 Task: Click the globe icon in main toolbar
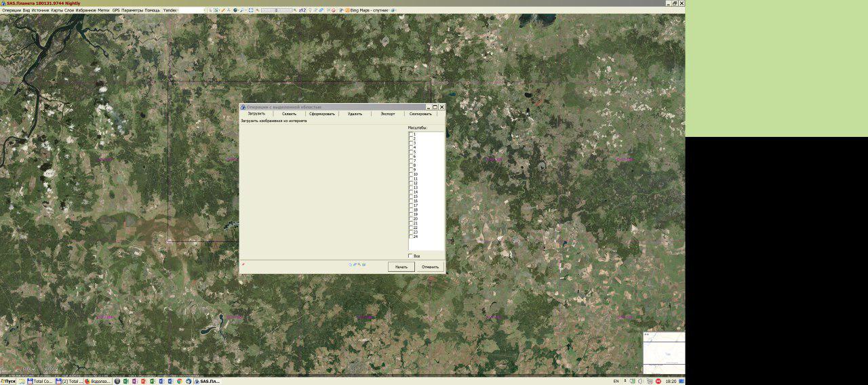[235, 10]
